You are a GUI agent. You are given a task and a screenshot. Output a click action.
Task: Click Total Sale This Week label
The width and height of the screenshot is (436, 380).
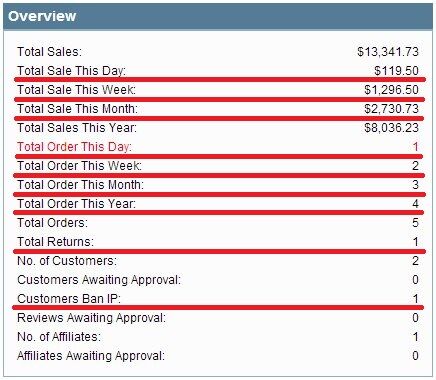pyautogui.click(x=76, y=90)
